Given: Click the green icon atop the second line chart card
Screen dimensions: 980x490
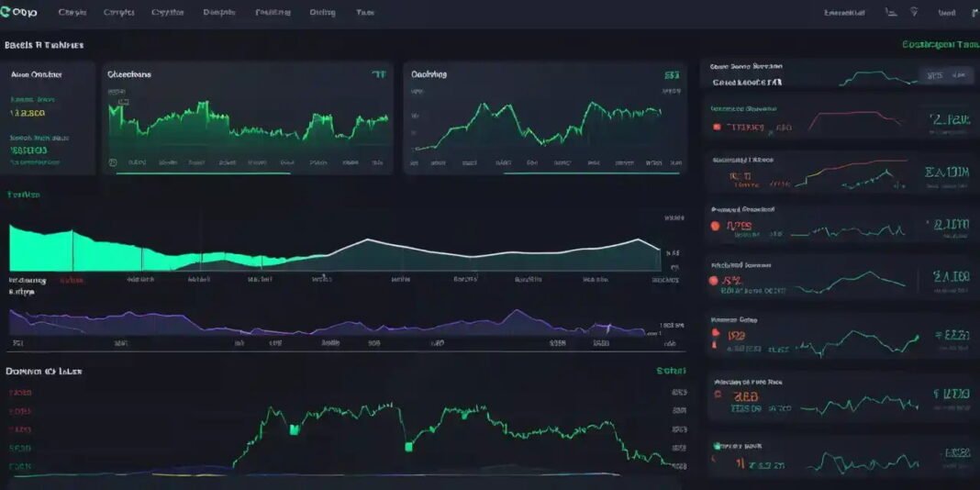Looking at the screenshot, I should pyautogui.click(x=672, y=74).
